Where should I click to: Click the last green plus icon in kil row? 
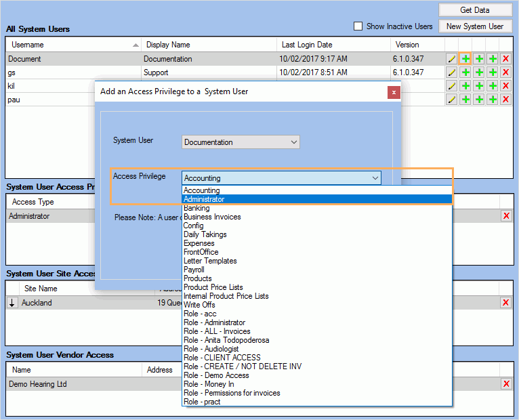tap(493, 86)
